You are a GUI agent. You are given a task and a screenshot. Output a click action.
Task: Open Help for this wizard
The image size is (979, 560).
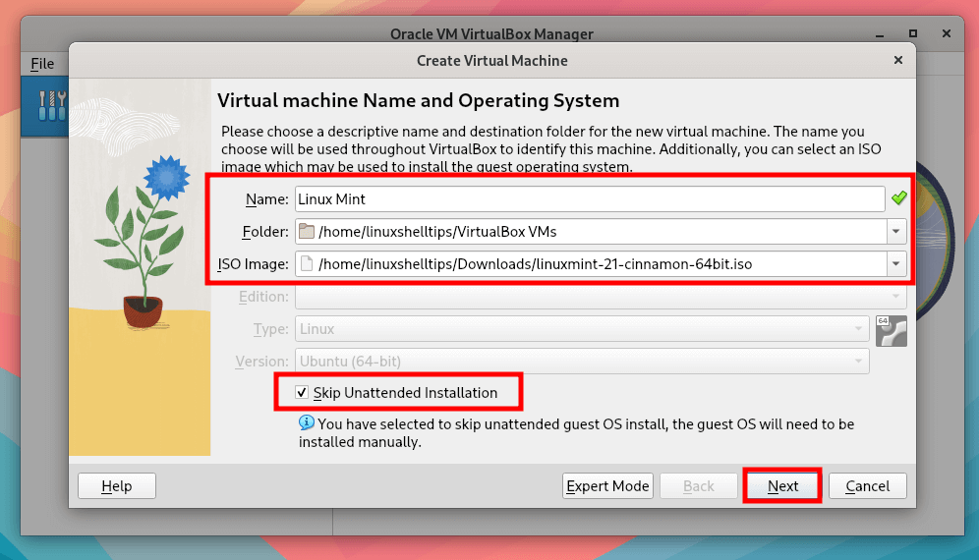point(116,485)
